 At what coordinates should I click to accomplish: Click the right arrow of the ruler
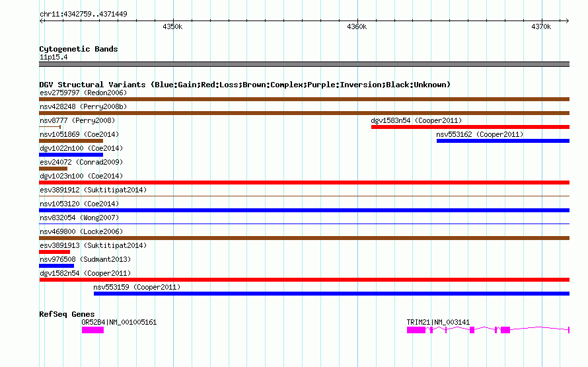(x=568, y=21)
